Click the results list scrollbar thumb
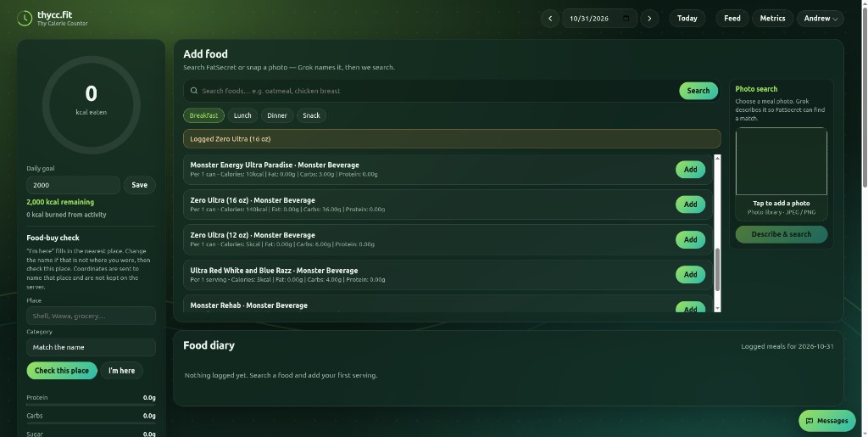868x437 pixels. point(717,270)
